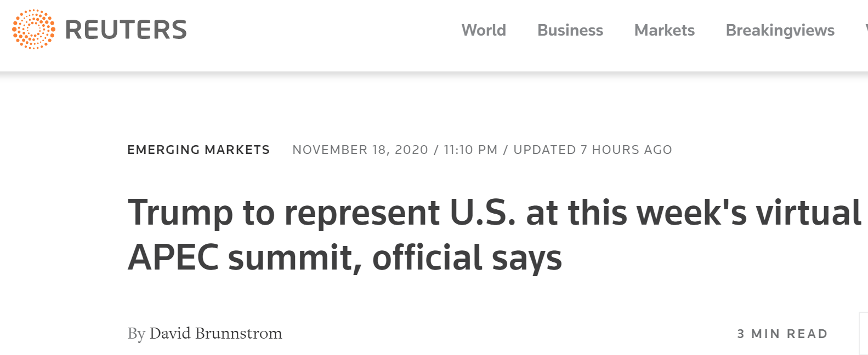Click the 'Updated 7 hours ago' text
The width and height of the screenshot is (868, 355).
(x=592, y=150)
